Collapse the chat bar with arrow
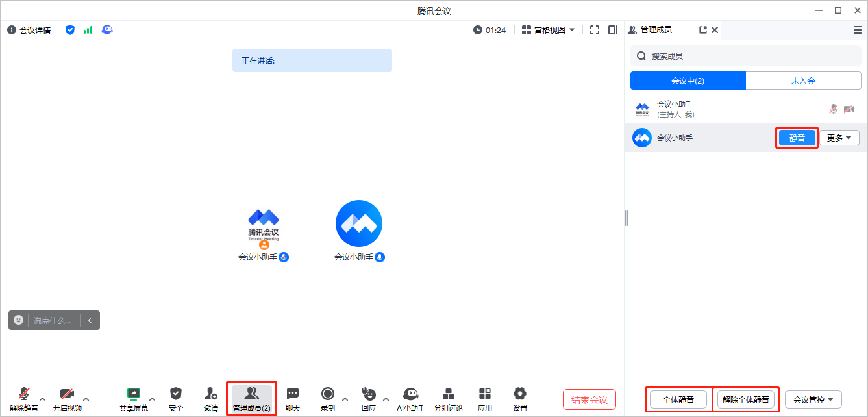 click(x=90, y=320)
